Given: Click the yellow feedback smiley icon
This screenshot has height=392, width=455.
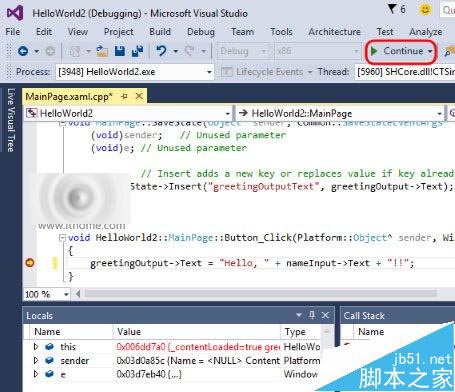Looking at the screenshot, I should tap(425, 9).
